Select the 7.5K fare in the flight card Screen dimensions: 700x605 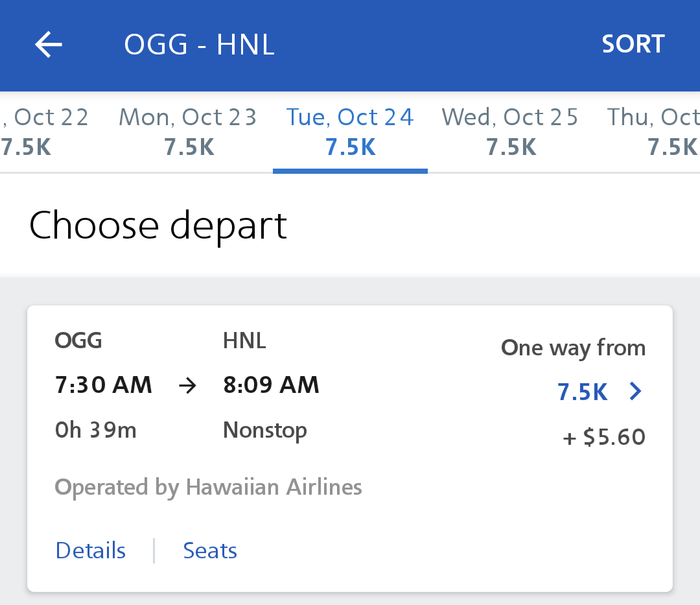(x=582, y=392)
